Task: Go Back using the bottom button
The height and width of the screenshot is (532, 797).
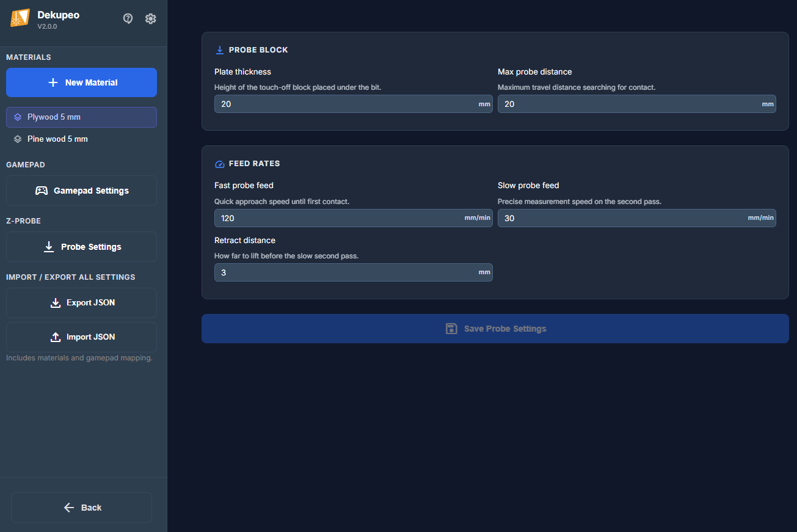Action: pos(81,508)
